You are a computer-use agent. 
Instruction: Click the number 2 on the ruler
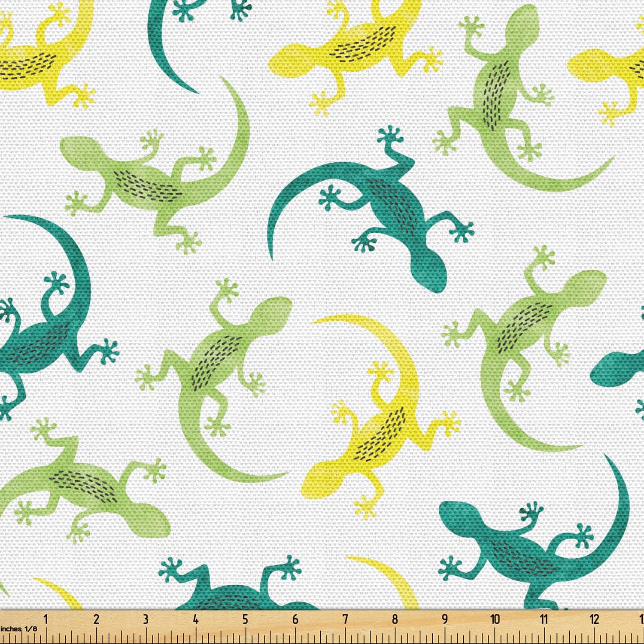tap(96, 619)
